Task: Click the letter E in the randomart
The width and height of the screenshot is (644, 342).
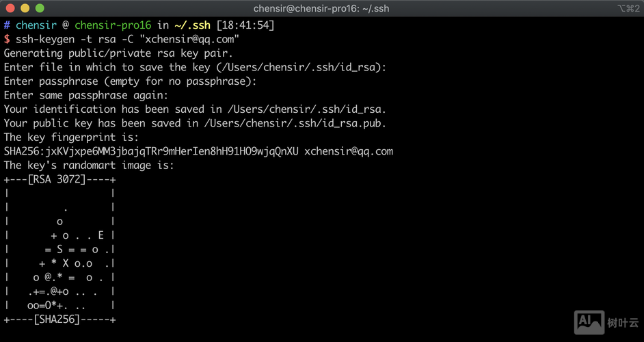Action: coord(100,235)
